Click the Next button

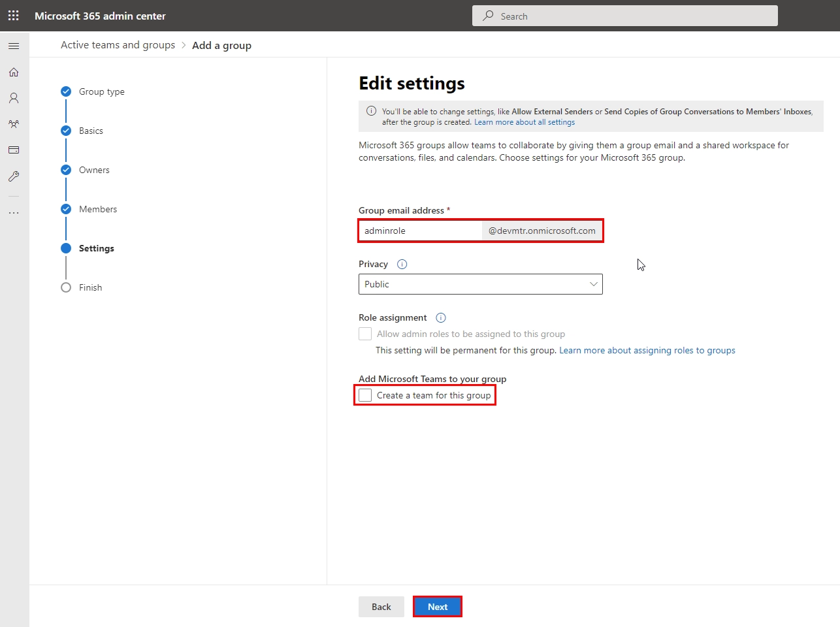pos(438,607)
